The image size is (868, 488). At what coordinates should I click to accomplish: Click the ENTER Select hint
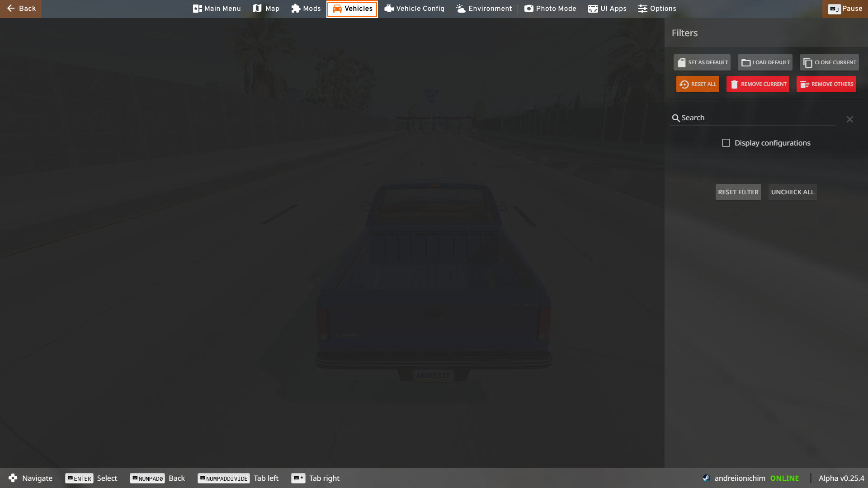pos(91,478)
